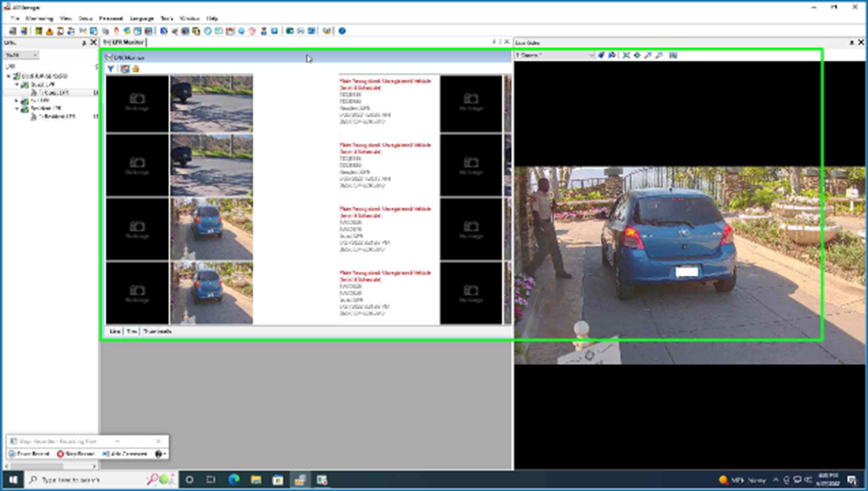Click the filter icon in LPR Monitor
This screenshot has width=868, height=491.
click(111, 68)
